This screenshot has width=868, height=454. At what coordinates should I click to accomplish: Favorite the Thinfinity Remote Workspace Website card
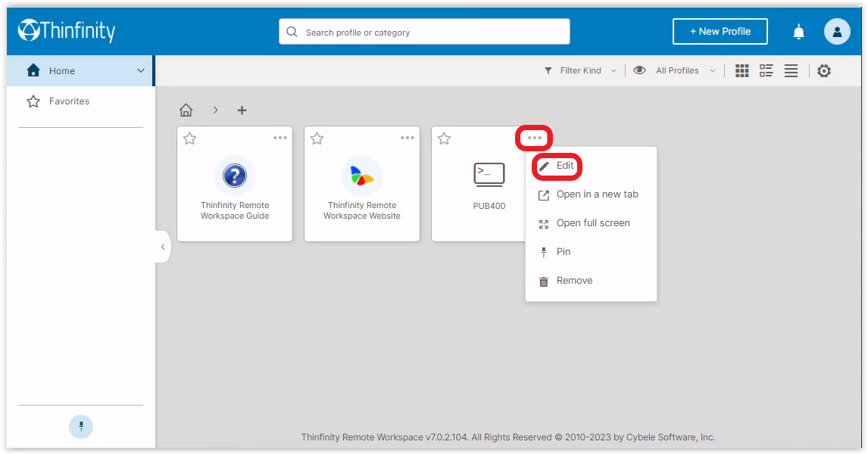[x=317, y=138]
